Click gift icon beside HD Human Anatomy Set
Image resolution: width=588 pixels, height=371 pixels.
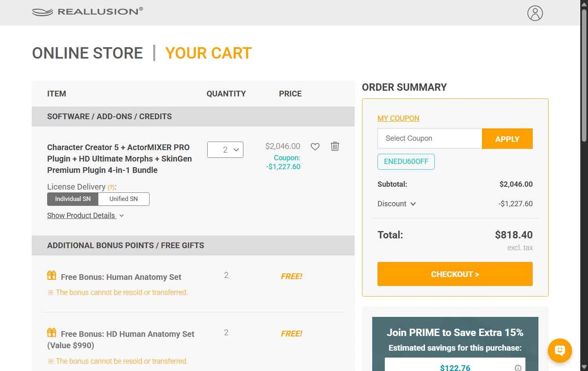pyautogui.click(x=52, y=332)
